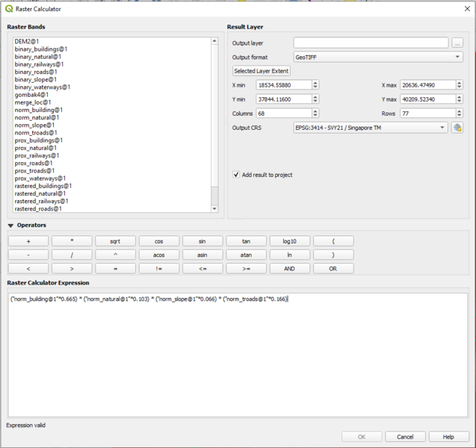Insert the plus operator
The height and width of the screenshot is (448, 476).
[x=28, y=241]
